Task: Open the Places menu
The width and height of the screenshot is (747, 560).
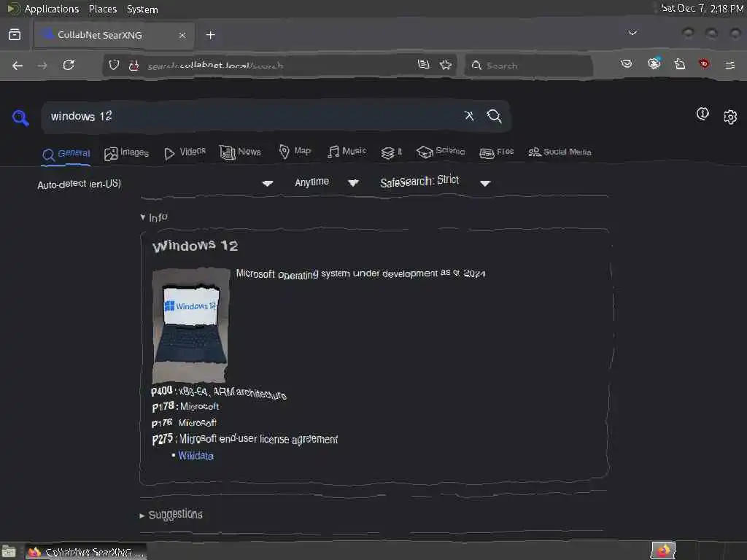Action: (102, 9)
